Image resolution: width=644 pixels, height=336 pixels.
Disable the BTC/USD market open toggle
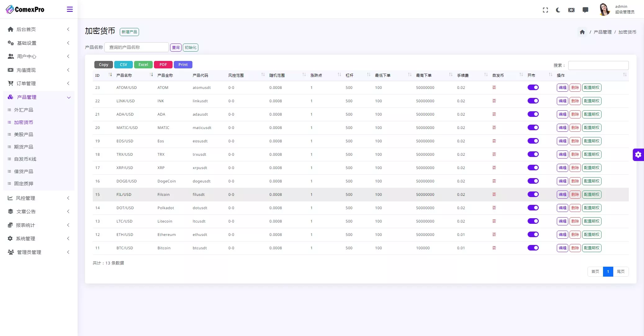(533, 248)
